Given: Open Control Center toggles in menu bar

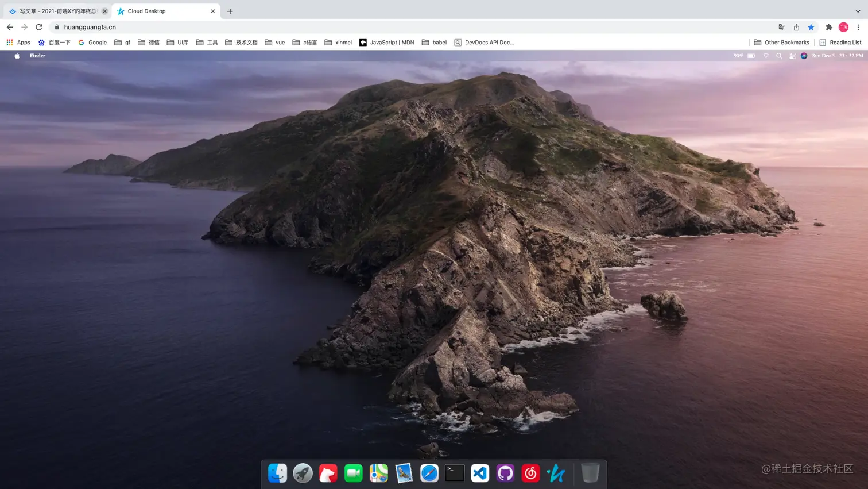Looking at the screenshot, I should tap(792, 56).
